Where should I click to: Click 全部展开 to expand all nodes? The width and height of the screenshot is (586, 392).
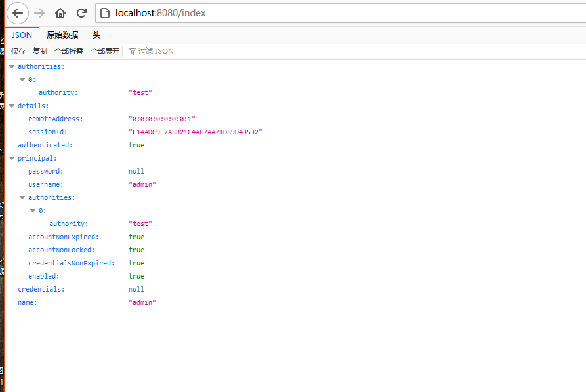pos(105,51)
